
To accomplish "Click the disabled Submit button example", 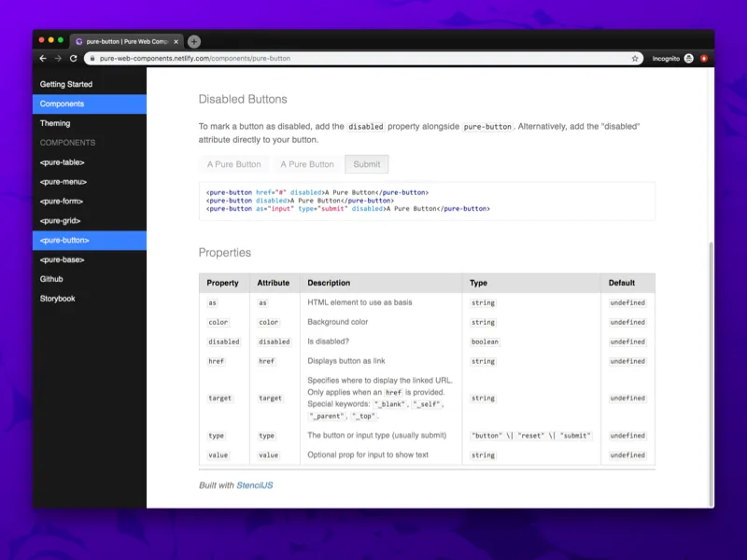I will (x=366, y=164).
